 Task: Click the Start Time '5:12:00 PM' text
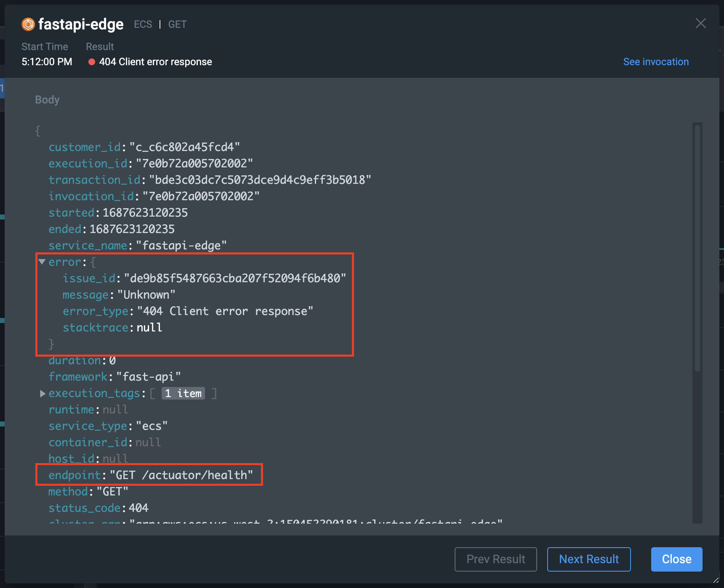click(47, 61)
